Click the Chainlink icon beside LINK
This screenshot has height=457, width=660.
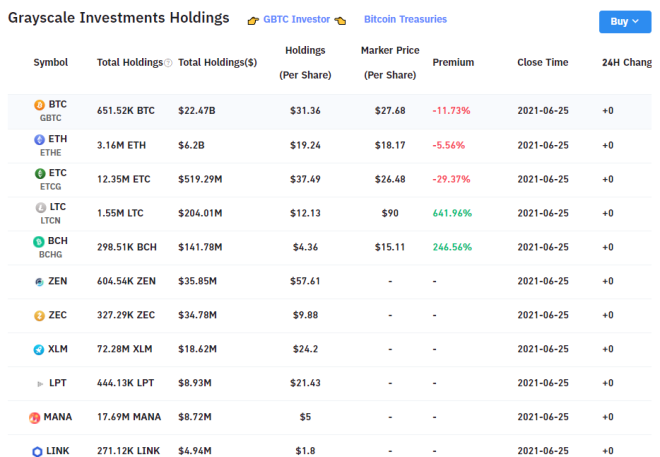37,452
